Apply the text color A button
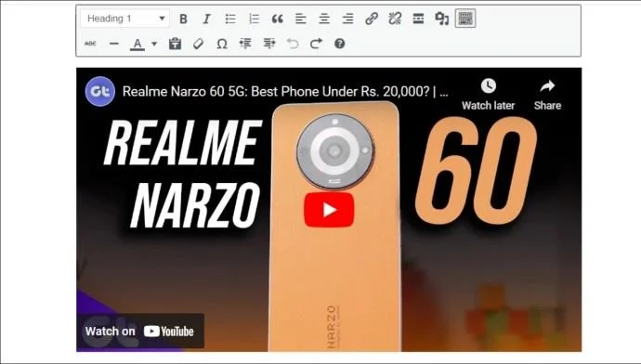The height and width of the screenshot is (364, 641). (137, 44)
